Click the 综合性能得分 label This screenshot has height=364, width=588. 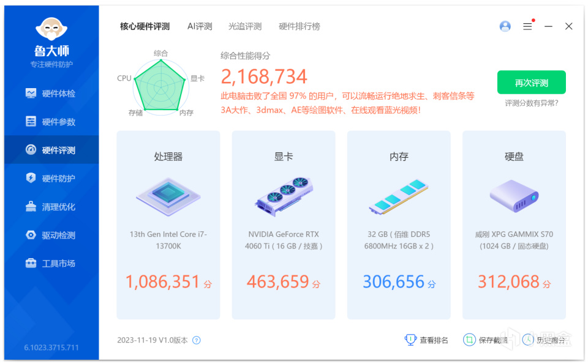click(x=245, y=56)
